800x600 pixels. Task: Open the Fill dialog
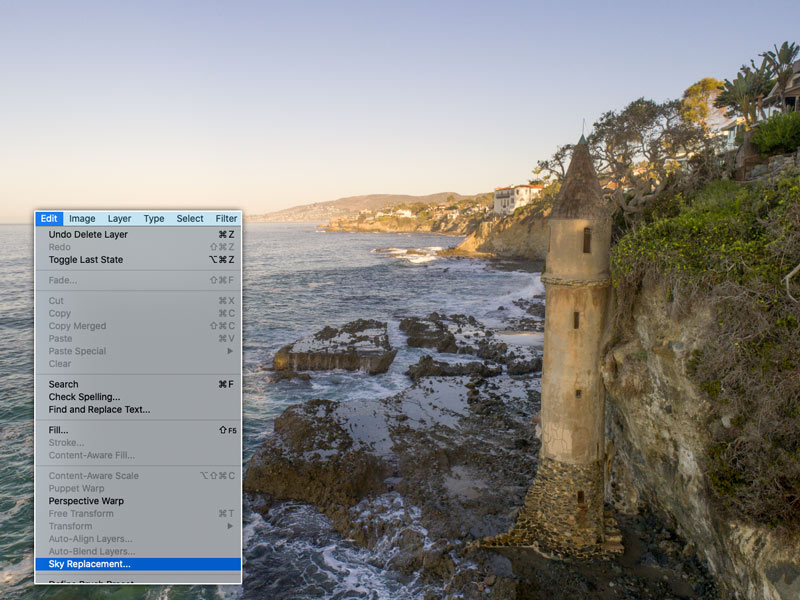point(58,430)
